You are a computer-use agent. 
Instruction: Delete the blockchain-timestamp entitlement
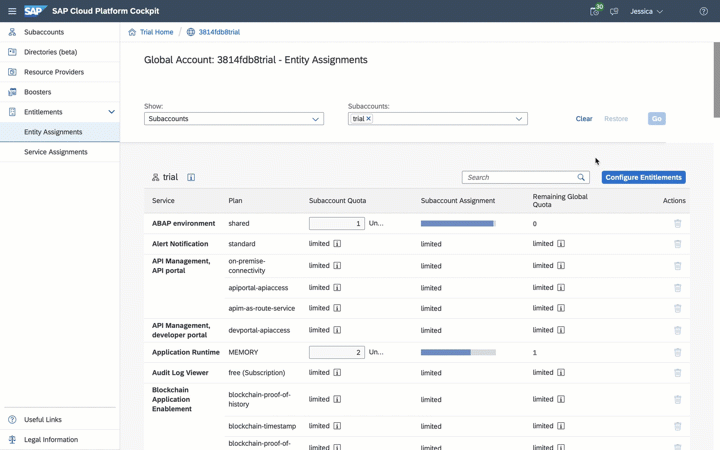click(x=677, y=426)
